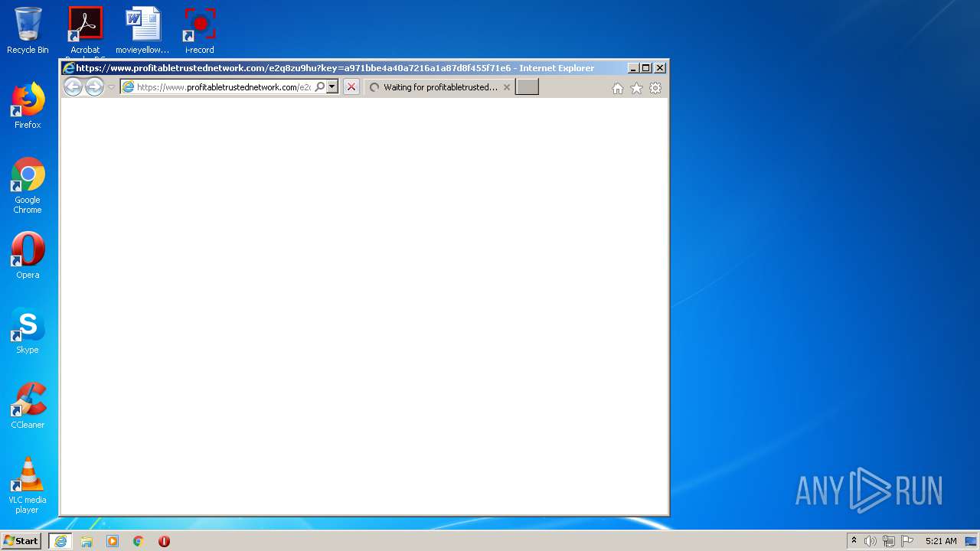The width and height of the screenshot is (980, 551).
Task: Expand the address bar autocomplete dropdown
Action: (x=332, y=87)
